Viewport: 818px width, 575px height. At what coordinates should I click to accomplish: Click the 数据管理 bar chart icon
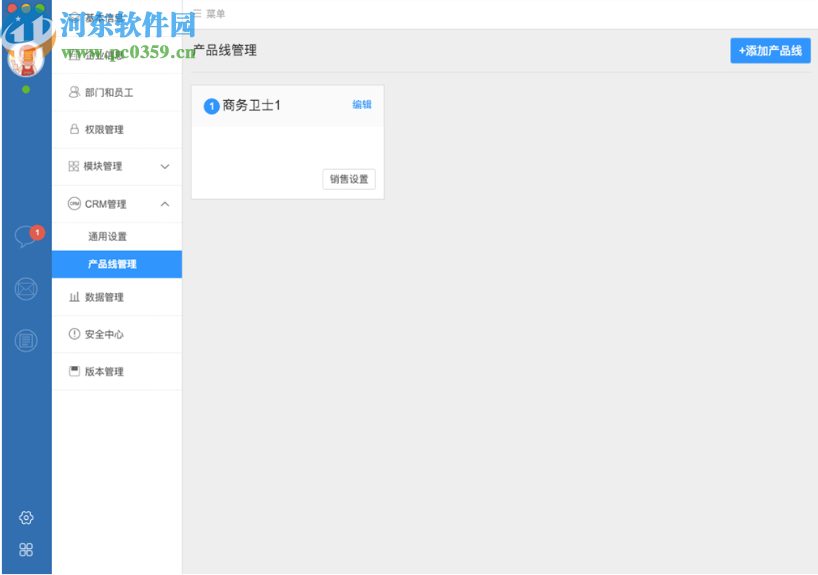tap(74, 297)
